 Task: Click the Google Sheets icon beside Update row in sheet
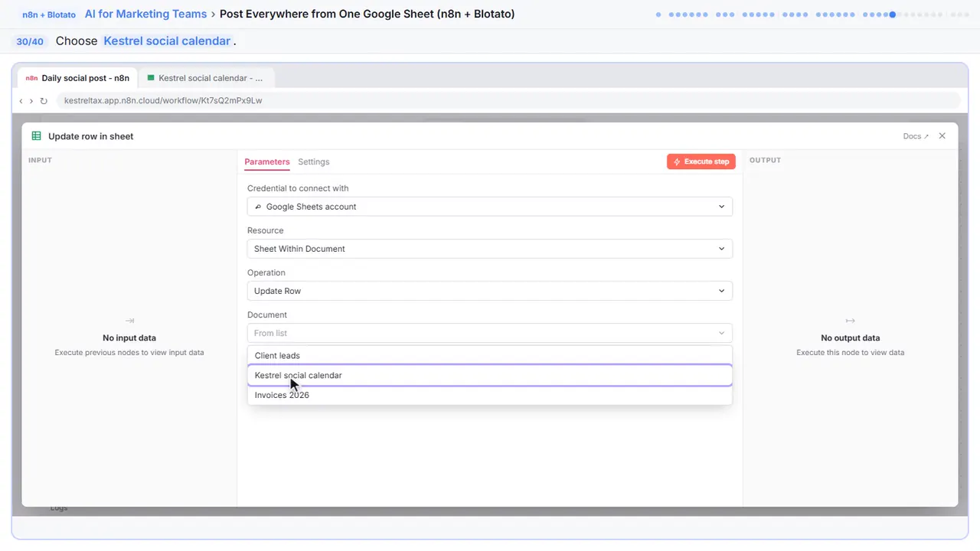pos(36,136)
